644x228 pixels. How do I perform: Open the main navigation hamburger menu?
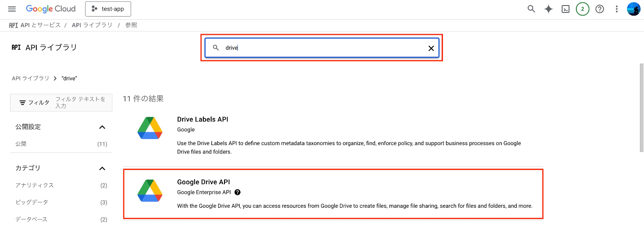(x=12, y=9)
